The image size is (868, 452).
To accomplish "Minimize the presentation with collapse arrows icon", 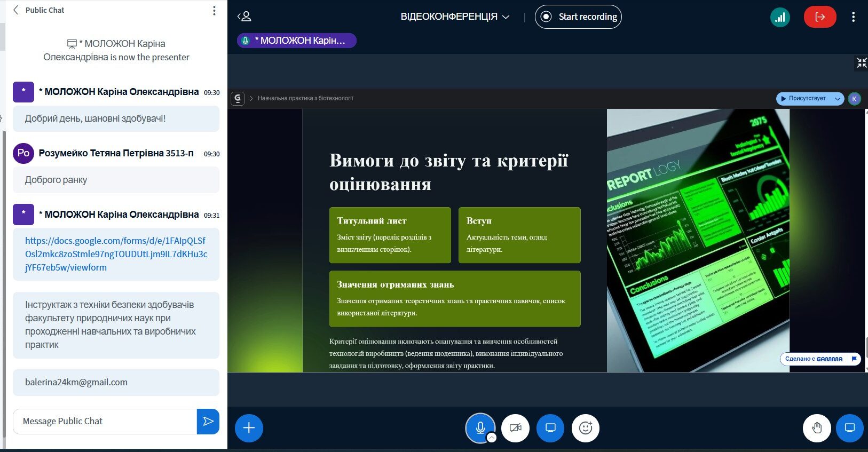I will point(861,63).
